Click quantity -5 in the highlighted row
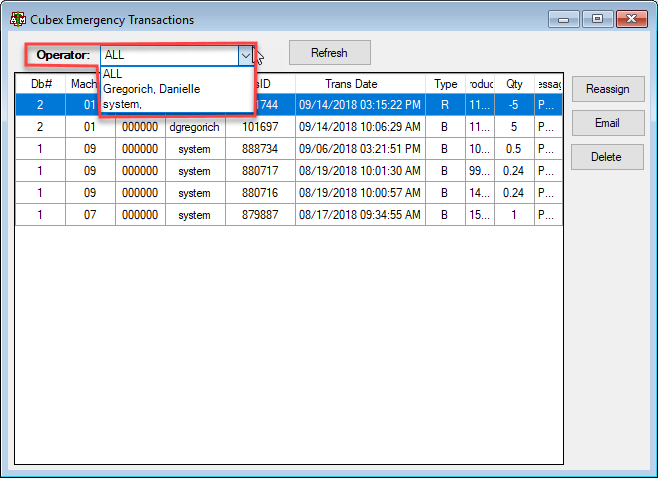 [514, 105]
